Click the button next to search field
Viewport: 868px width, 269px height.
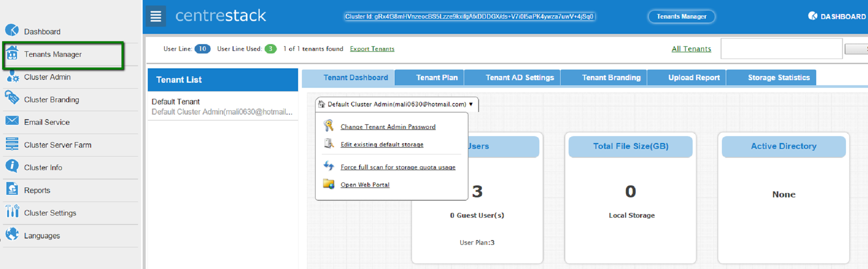[x=856, y=49]
